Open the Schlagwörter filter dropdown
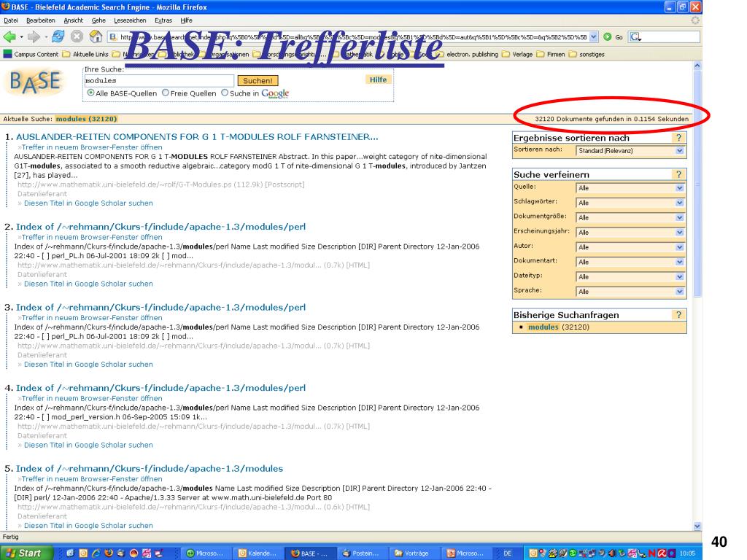This screenshot has height=560, width=747. pos(630,203)
